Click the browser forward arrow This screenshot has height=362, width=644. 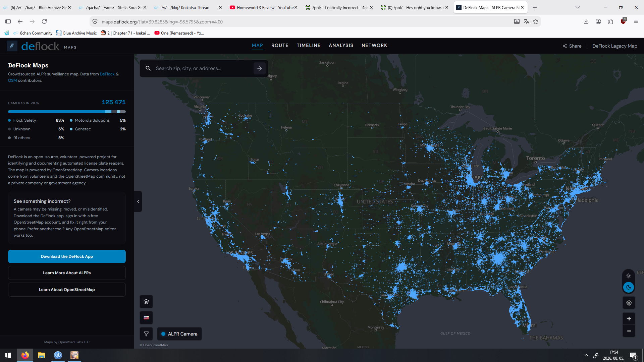coord(32,21)
